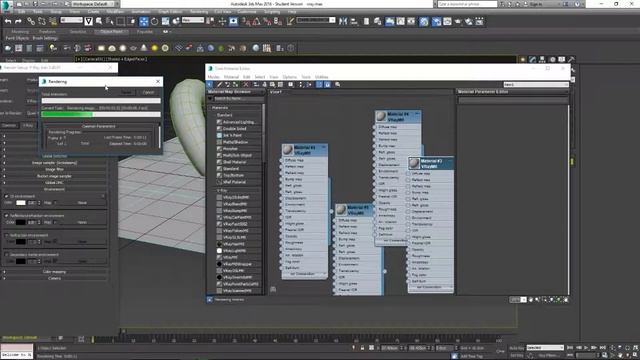Expand the Image filter rollout
The image size is (640, 360).
click(x=55, y=169)
